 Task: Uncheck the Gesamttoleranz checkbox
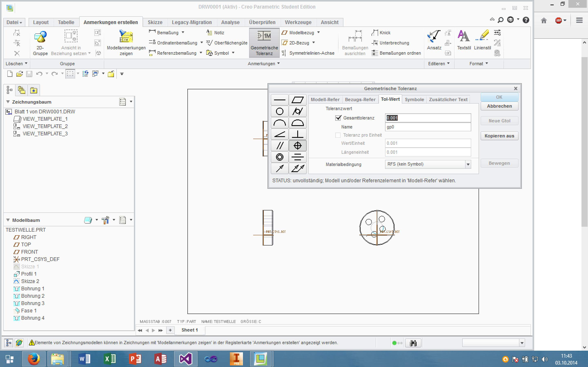point(338,118)
